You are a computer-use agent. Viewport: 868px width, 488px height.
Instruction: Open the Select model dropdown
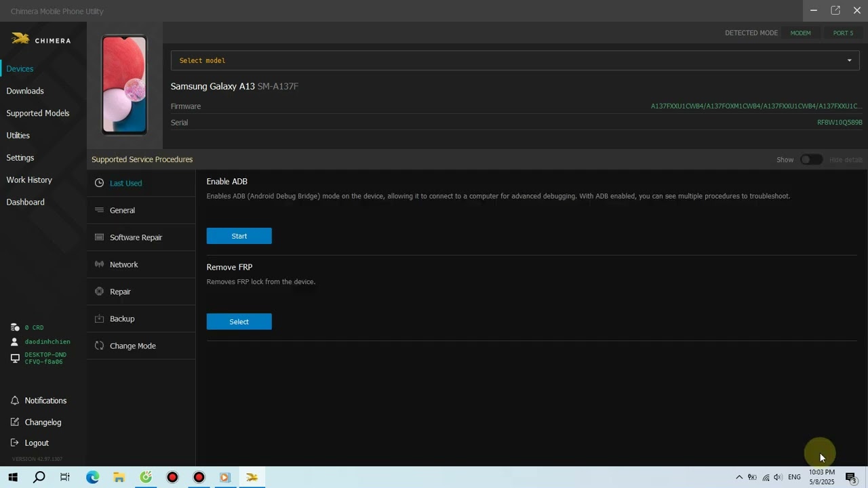click(515, 60)
